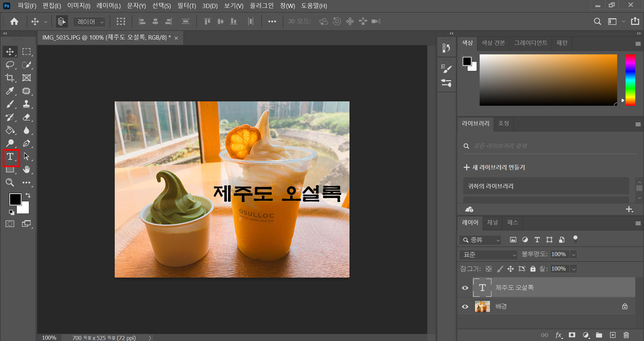Open the Layers panel menu
This screenshot has height=341, width=644.
tap(638, 223)
